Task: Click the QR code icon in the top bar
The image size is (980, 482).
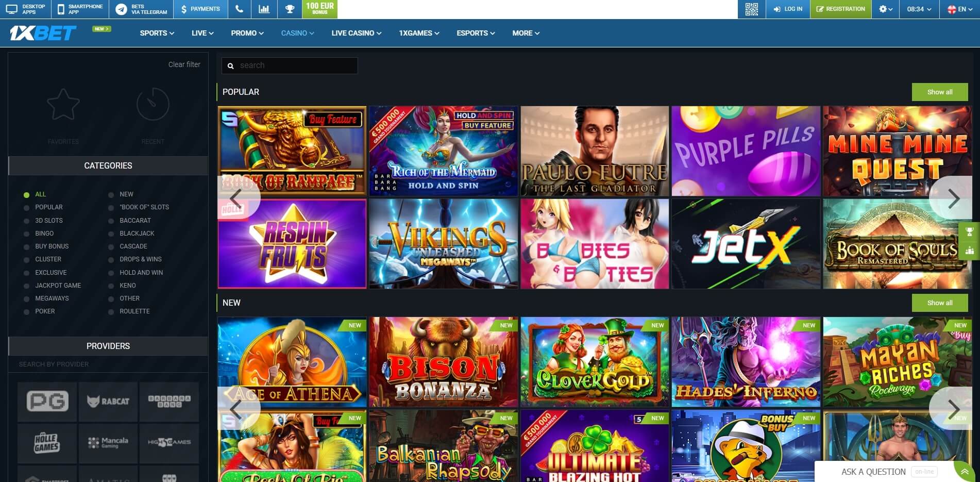Action: tap(752, 9)
